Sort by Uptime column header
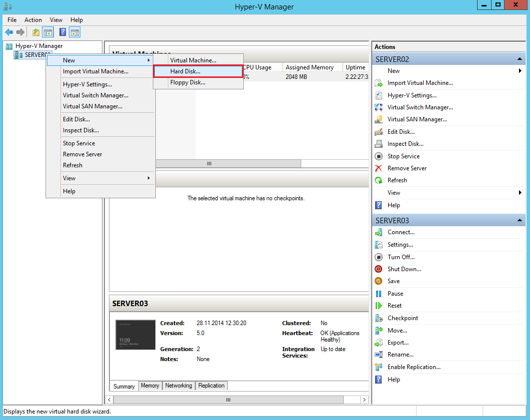Screen dimensions: 530x420 356,67
